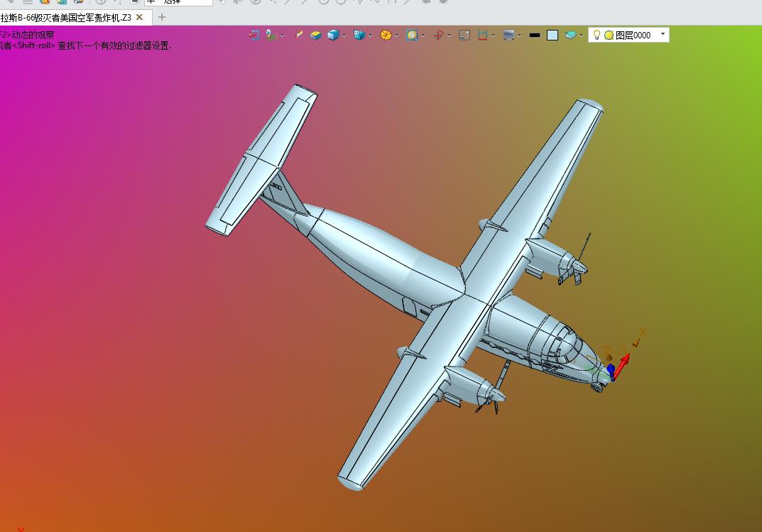Toggle the gray square view icon
Screen dimensions: 762x532
click(x=464, y=35)
